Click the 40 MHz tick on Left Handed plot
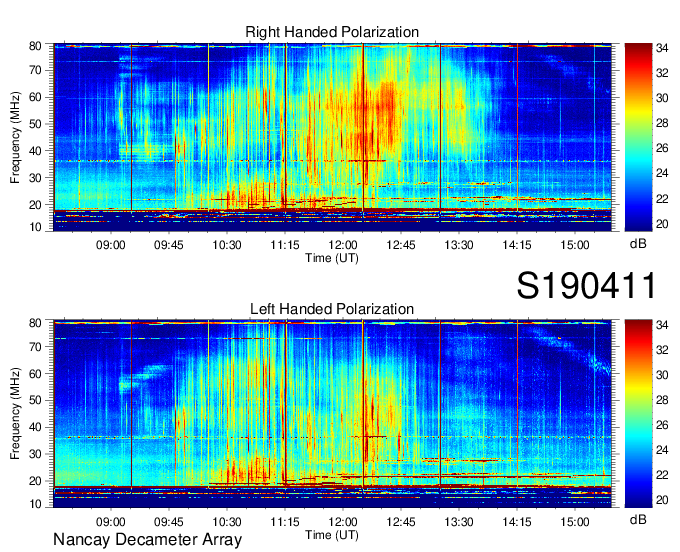The image size is (680, 552). (x=36, y=428)
